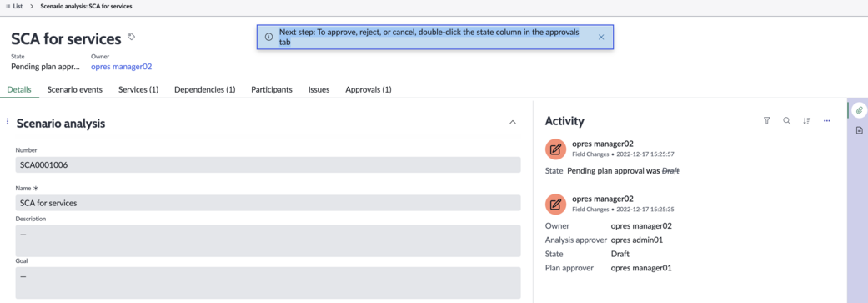Click Analysis approver value opres admin01
Viewport: 868px width, 303px height.
tap(637, 240)
